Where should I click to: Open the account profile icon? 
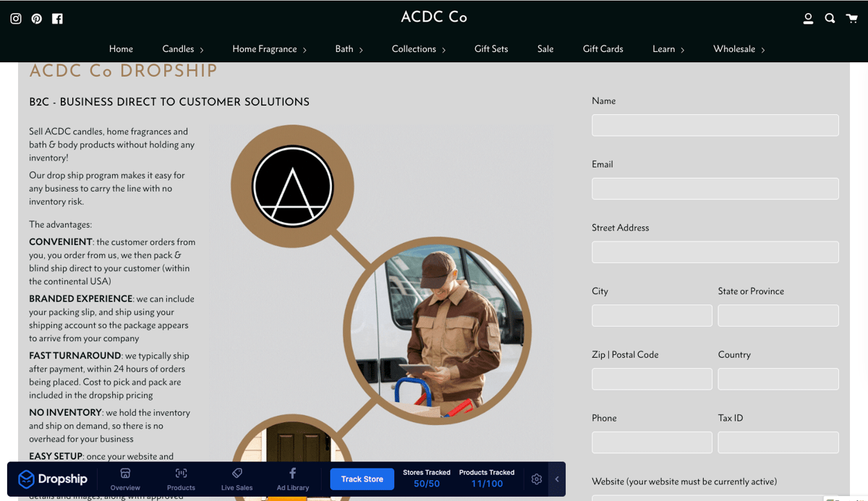coord(808,19)
